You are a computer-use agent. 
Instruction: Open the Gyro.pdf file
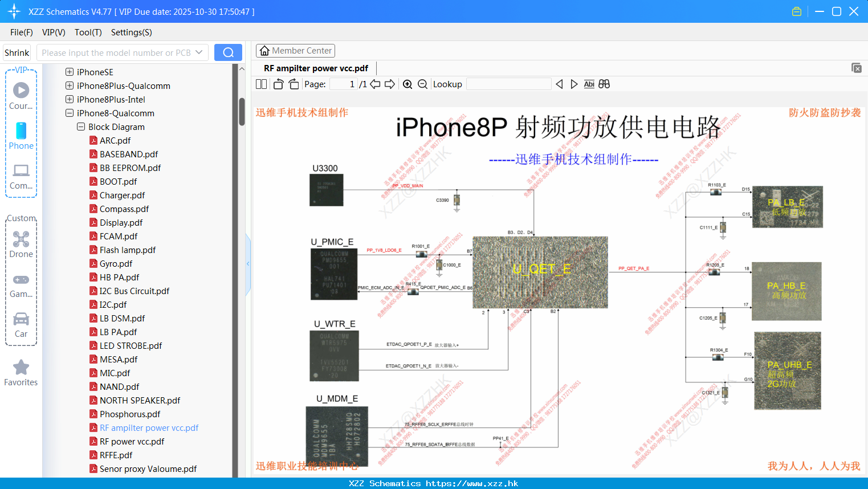tap(116, 263)
